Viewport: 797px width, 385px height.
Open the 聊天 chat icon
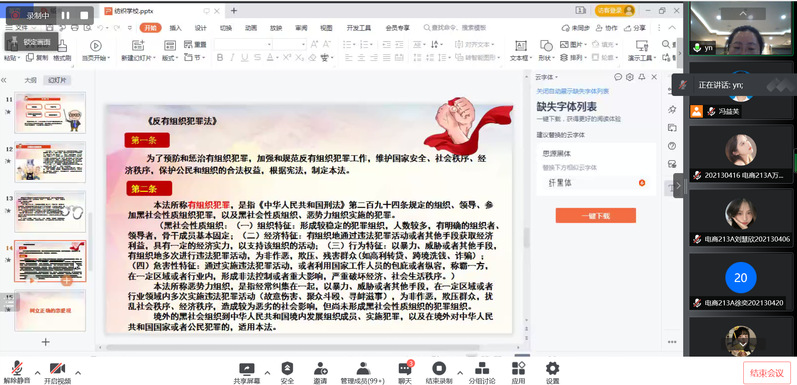405,368
